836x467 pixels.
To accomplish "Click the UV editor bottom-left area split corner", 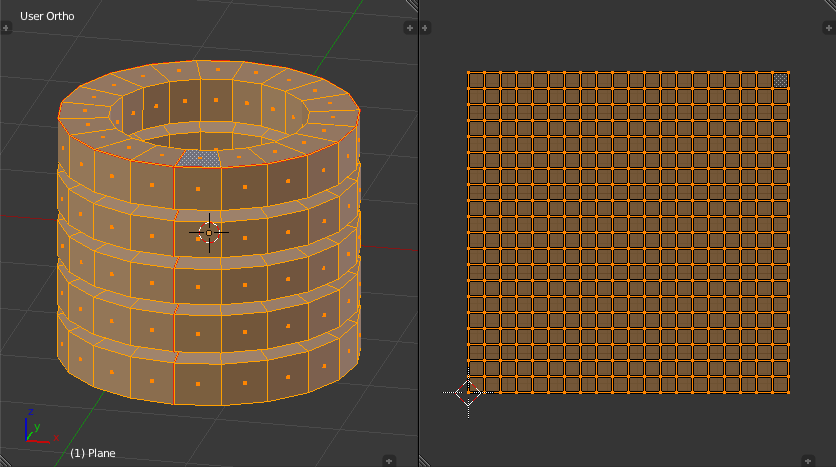I will point(425,461).
